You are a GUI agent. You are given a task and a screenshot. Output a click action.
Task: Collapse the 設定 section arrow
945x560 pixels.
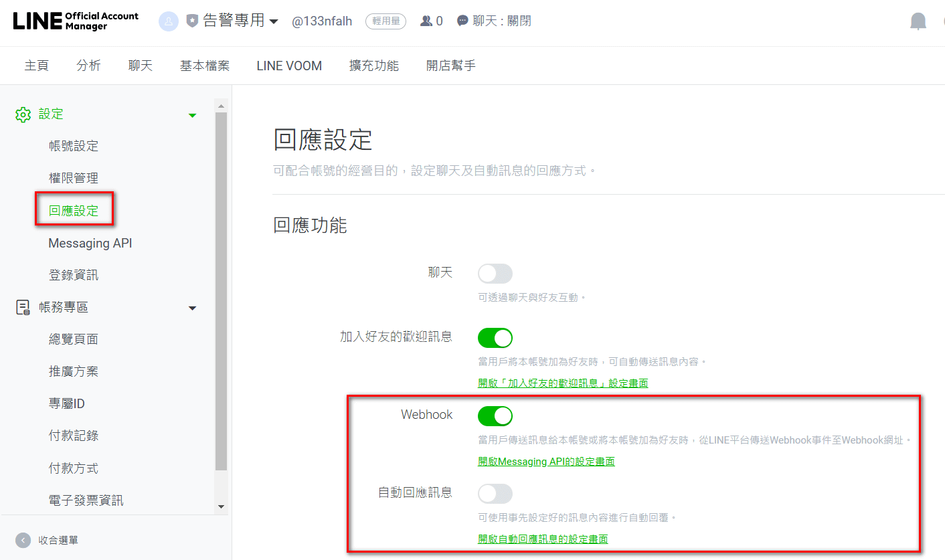(193, 115)
